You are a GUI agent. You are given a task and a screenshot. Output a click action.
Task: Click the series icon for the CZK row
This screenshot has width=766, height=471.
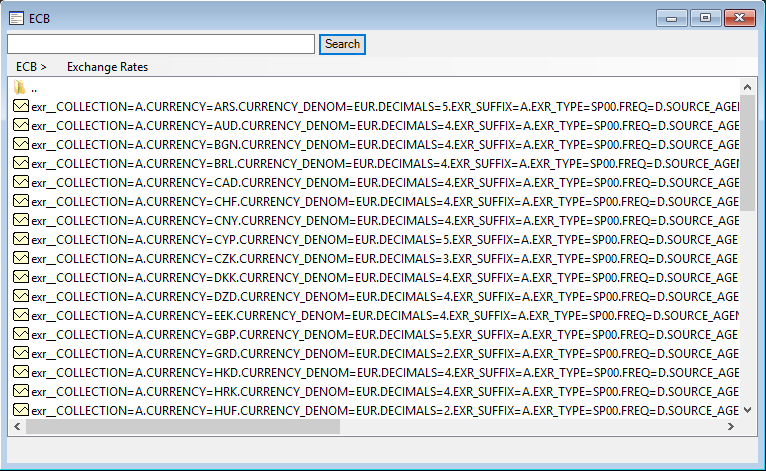21,257
